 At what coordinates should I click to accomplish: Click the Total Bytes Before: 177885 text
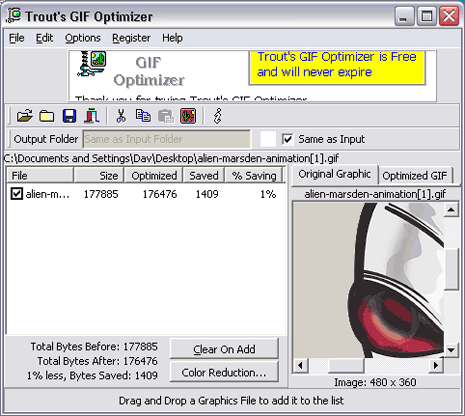pos(94,346)
